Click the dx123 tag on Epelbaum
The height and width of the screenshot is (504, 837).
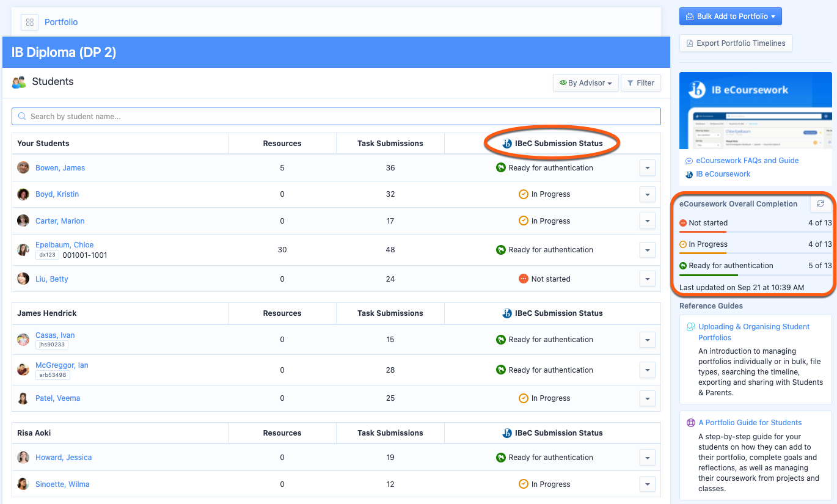point(47,255)
